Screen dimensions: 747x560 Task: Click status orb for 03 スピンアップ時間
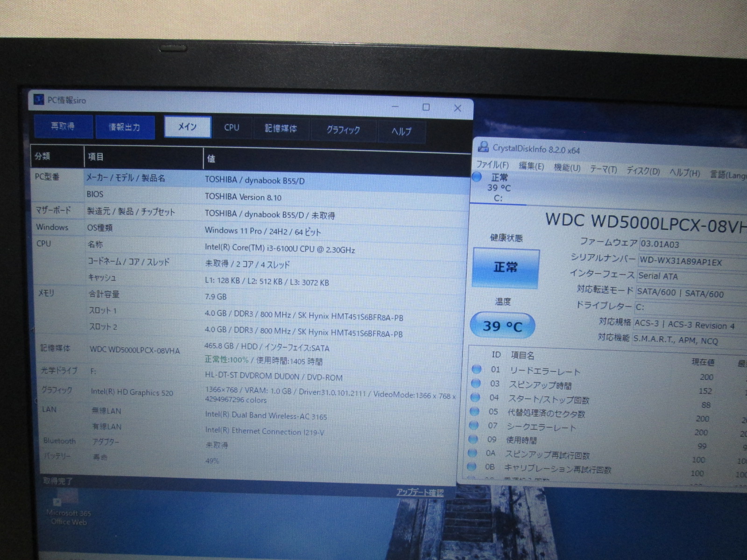[476, 383]
